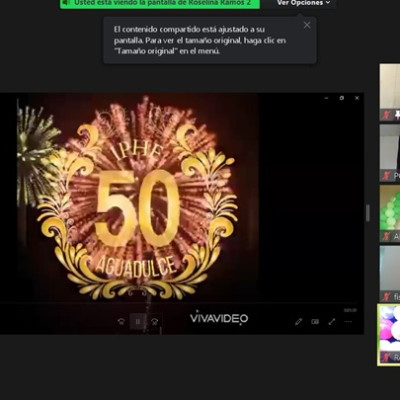Image resolution: width=400 pixels, height=400 pixels.
Task: Click the muted microphone icon on top thumbnail
Action: pyautogui.click(x=387, y=115)
